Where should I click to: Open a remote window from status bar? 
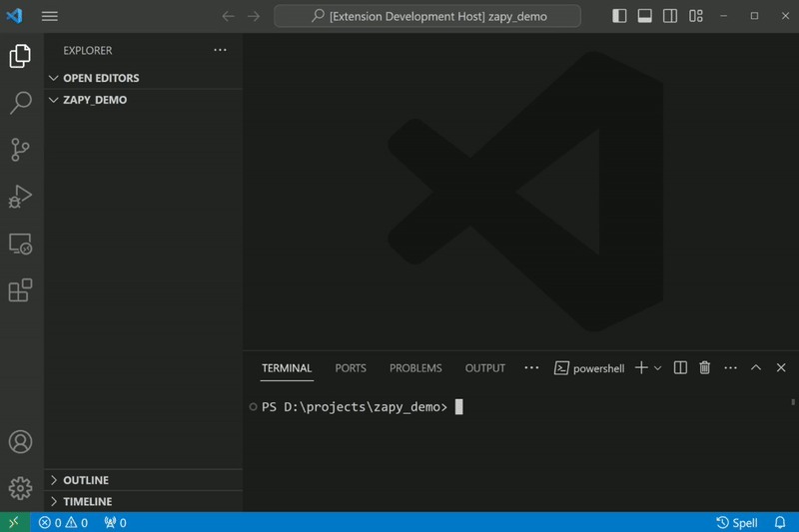click(15, 522)
